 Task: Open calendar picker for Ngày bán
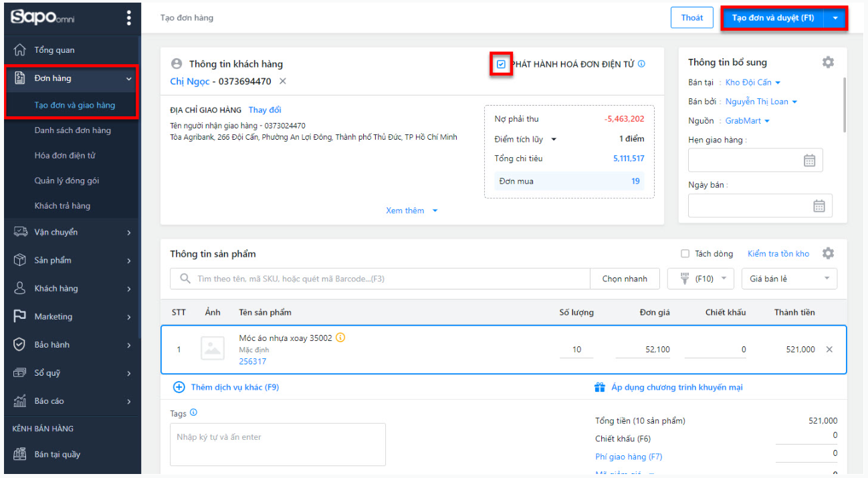click(819, 206)
